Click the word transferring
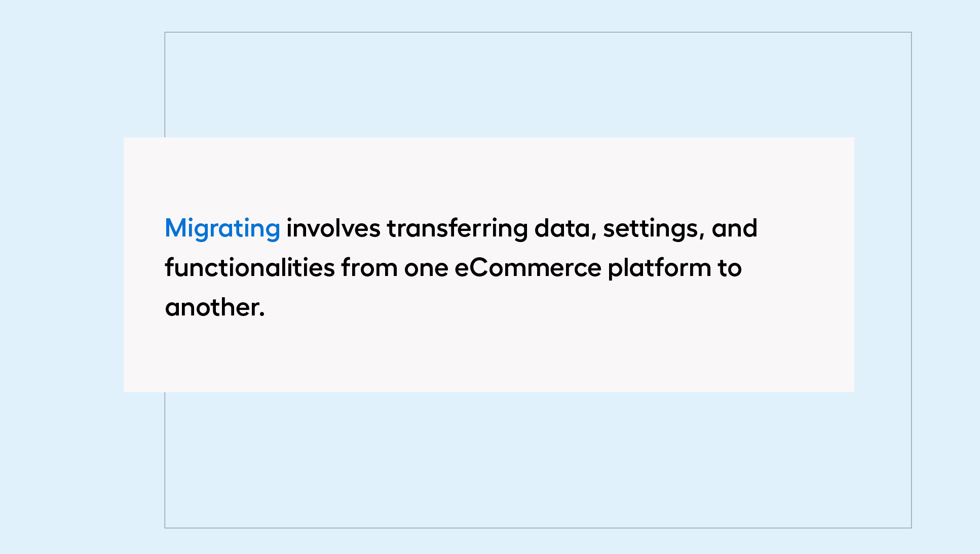This screenshot has height=554, width=980. click(x=457, y=229)
